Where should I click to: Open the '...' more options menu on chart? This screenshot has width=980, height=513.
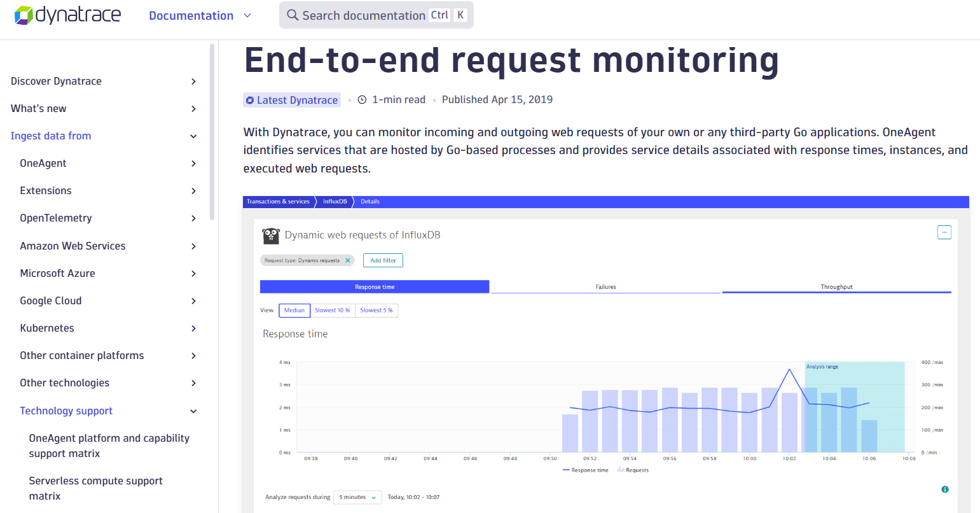click(944, 232)
